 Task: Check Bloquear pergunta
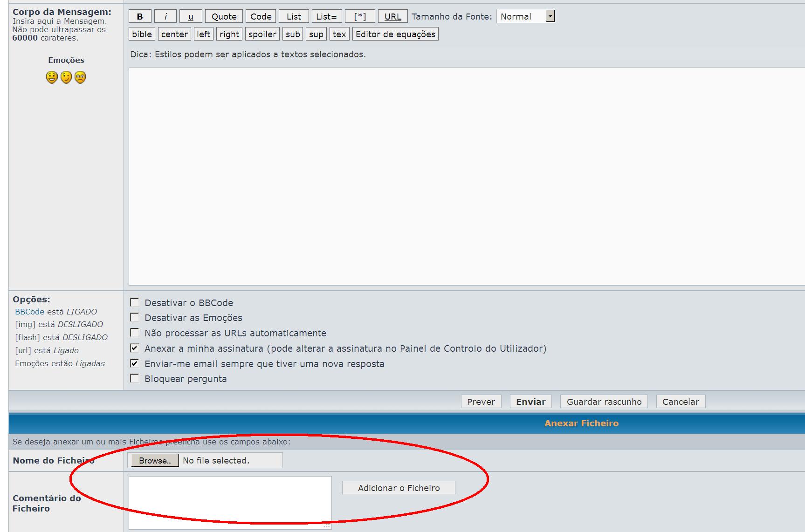tap(135, 378)
